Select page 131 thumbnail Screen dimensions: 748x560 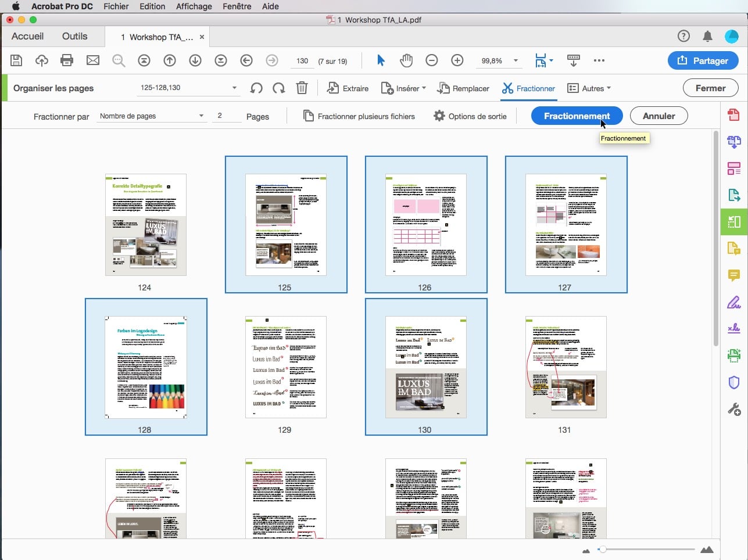point(566,367)
